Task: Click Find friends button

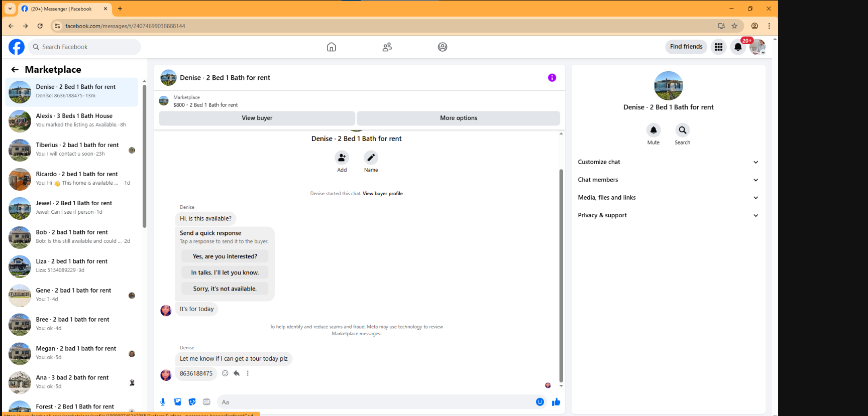Action: tap(686, 47)
